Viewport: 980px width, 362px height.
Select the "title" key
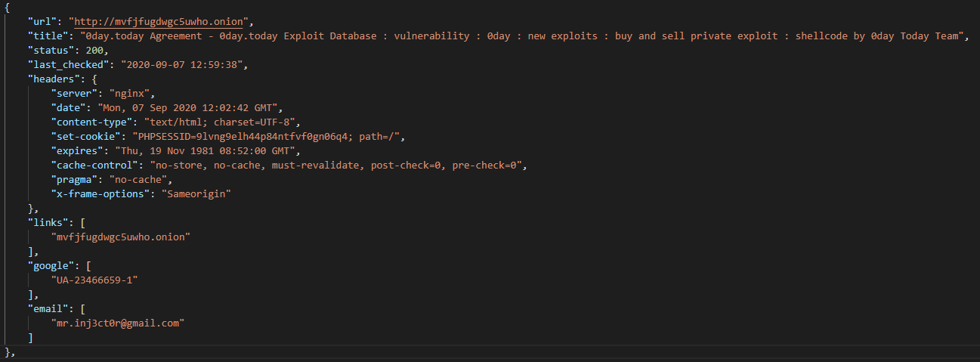(x=48, y=36)
